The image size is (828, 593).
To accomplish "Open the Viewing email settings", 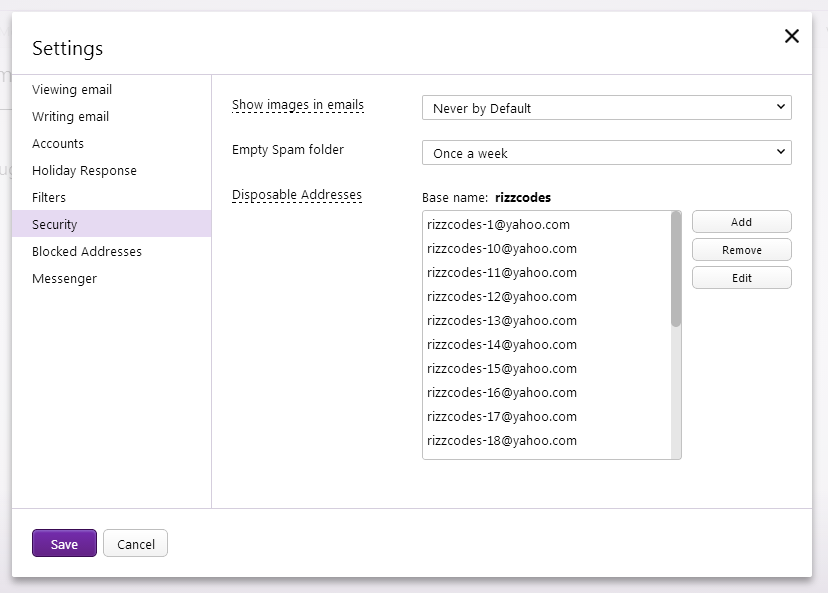I will click(72, 90).
